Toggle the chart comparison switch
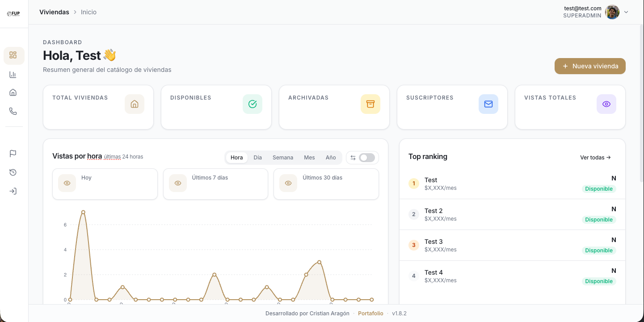Viewport: 644px width, 322px height. 367,158
